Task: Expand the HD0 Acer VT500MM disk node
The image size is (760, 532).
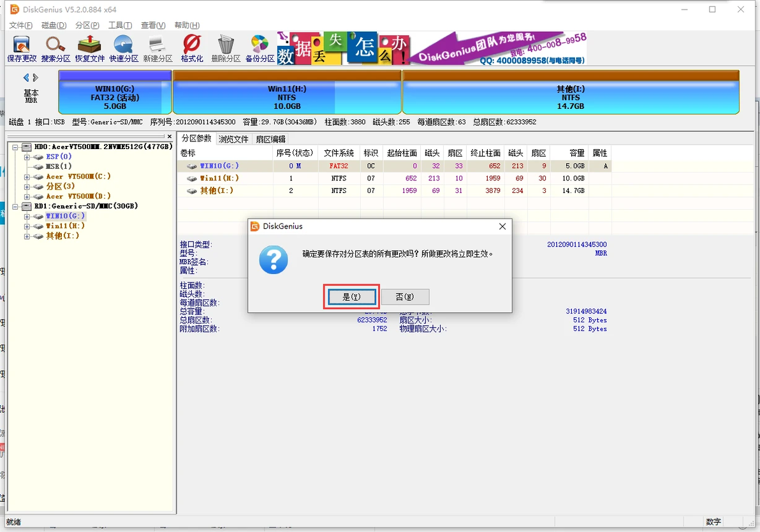Action: (x=14, y=146)
